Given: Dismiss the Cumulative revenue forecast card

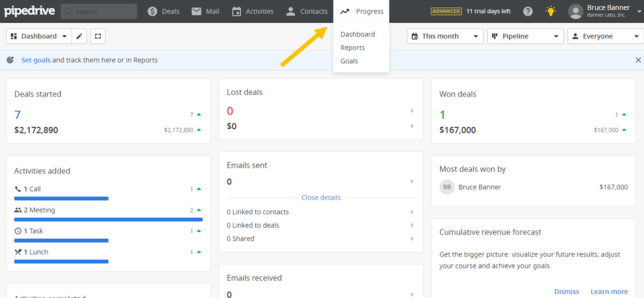Looking at the screenshot, I should tap(567, 292).
